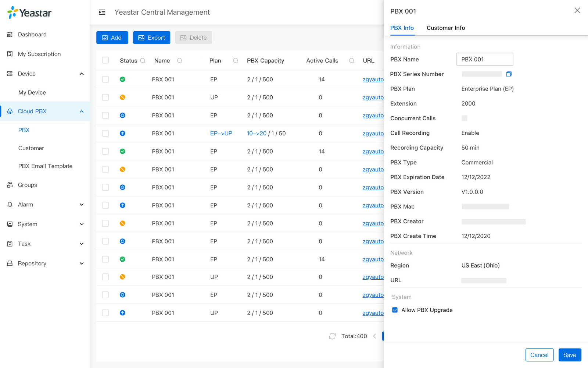Switch to the Customer Info tab

pyautogui.click(x=446, y=28)
